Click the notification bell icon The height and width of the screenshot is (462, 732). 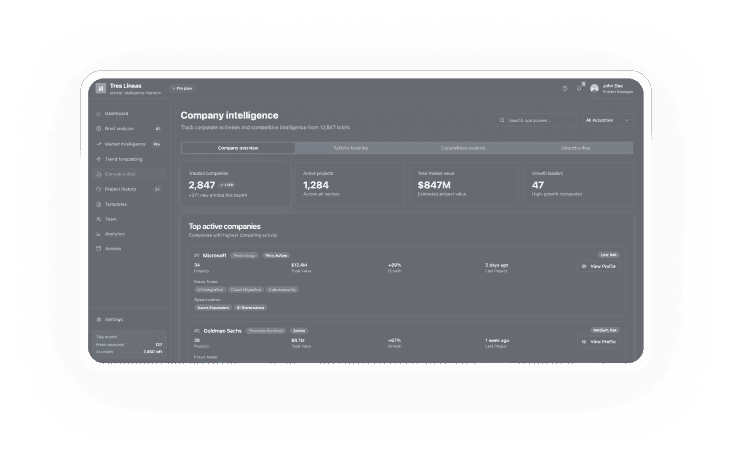[x=579, y=88]
